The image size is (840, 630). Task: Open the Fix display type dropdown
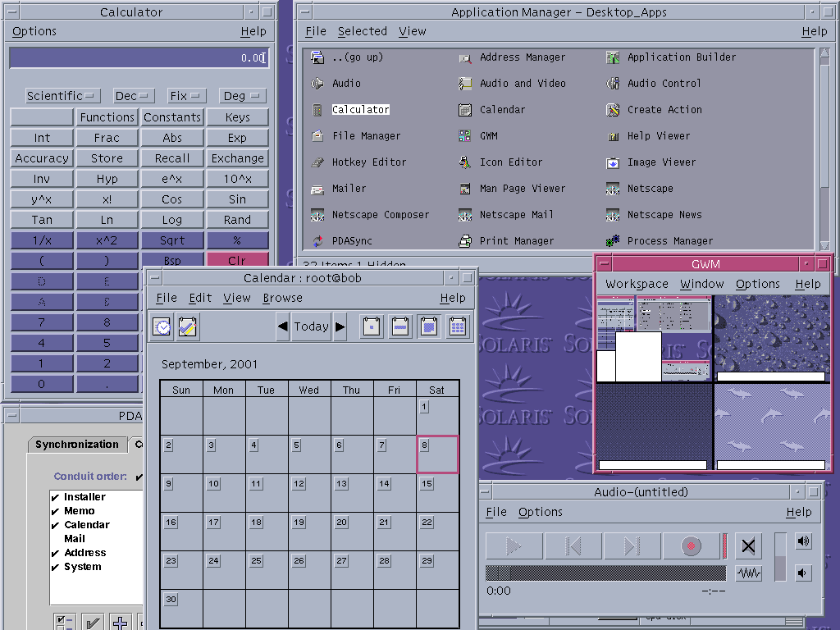point(186,96)
